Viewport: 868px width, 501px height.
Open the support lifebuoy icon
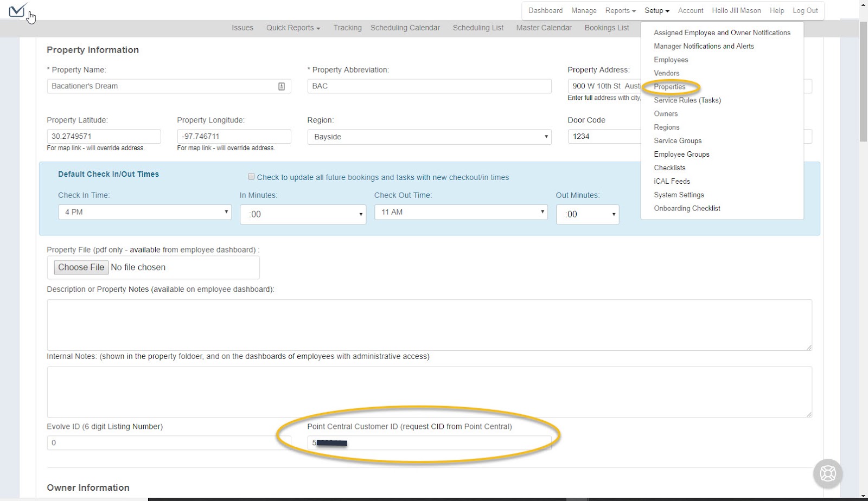827,473
